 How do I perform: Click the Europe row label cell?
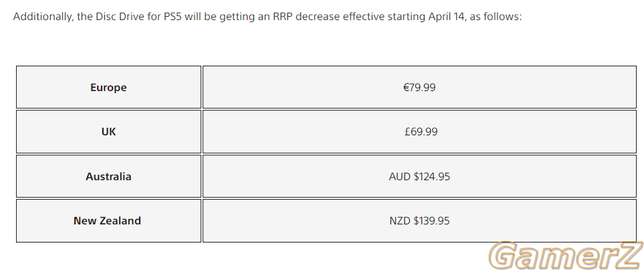(x=108, y=87)
